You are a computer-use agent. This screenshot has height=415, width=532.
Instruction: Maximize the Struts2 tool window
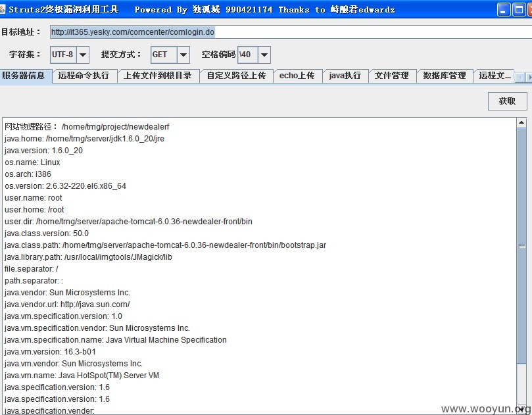(519, 9)
